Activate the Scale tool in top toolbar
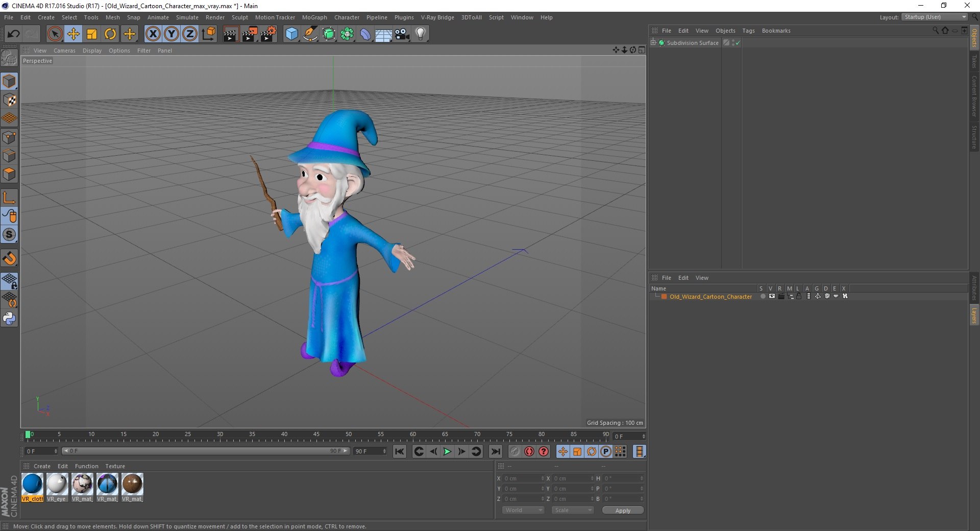This screenshot has width=980, height=531. pos(92,34)
